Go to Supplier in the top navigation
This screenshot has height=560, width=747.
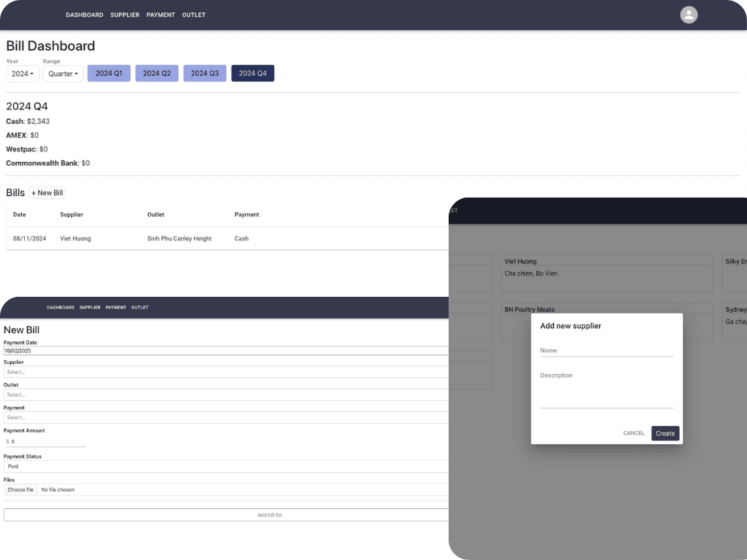point(125,15)
